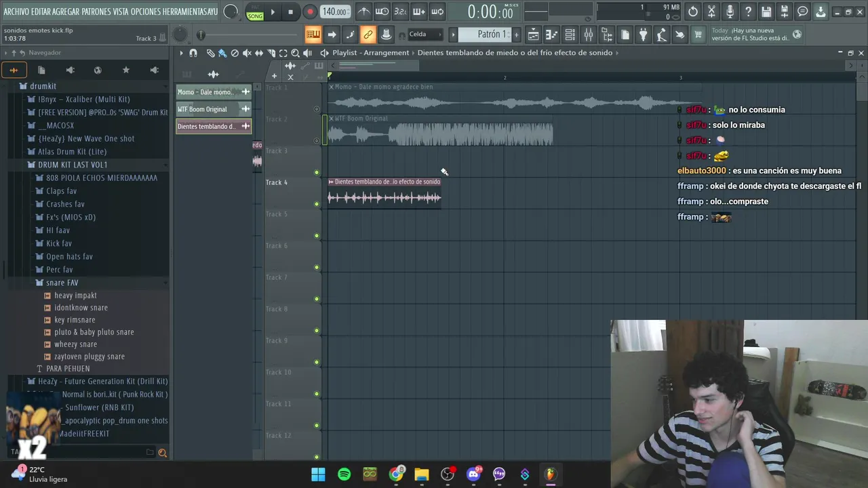
Task: Click the render/export audio icon
Action: pyautogui.click(x=785, y=12)
